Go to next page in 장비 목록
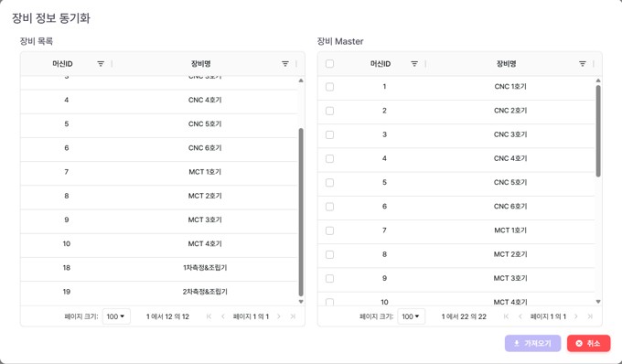 pos(279,316)
